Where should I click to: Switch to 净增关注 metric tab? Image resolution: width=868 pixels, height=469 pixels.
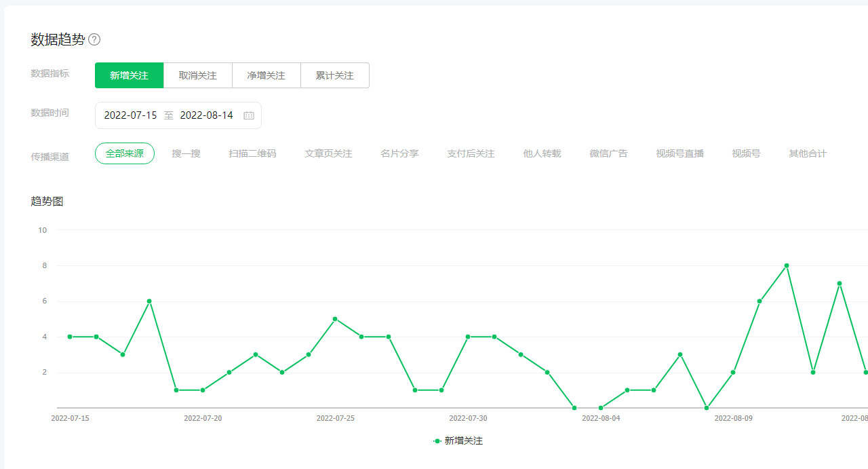click(267, 75)
